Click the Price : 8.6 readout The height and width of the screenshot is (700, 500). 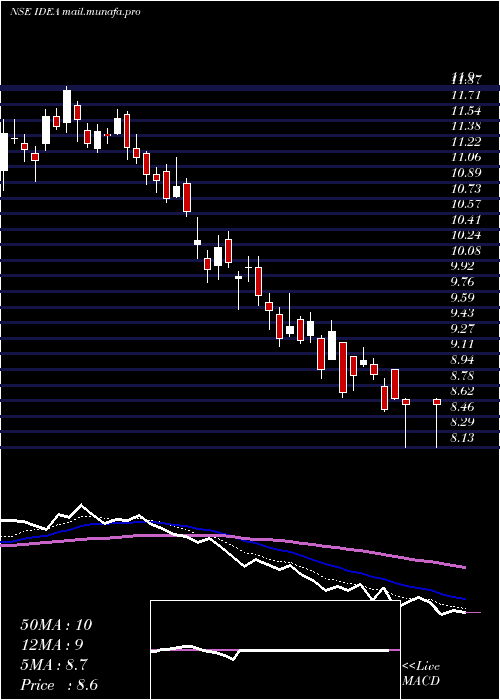59,685
